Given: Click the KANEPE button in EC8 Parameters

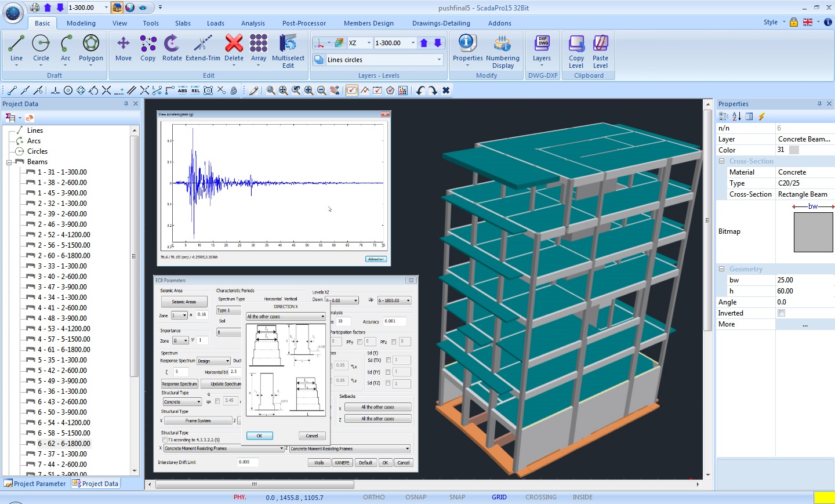Looking at the screenshot, I should [x=342, y=463].
